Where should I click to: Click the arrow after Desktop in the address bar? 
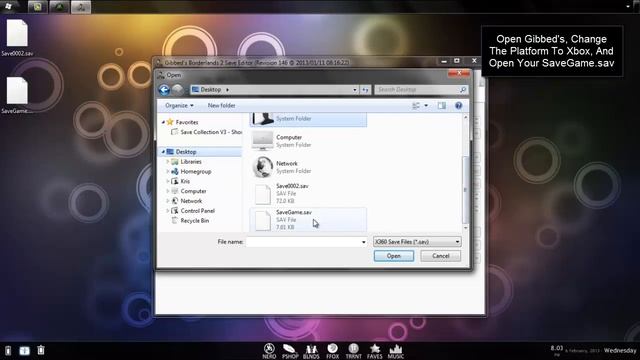227,90
